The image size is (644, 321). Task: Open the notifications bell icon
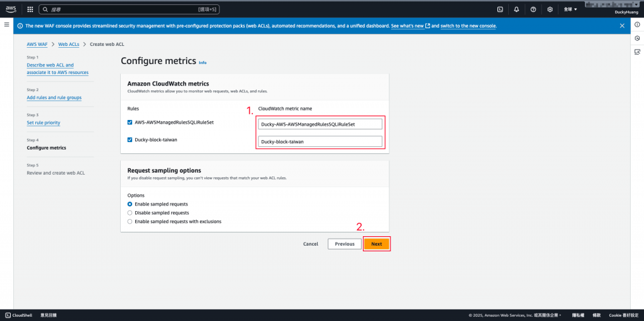point(516,9)
